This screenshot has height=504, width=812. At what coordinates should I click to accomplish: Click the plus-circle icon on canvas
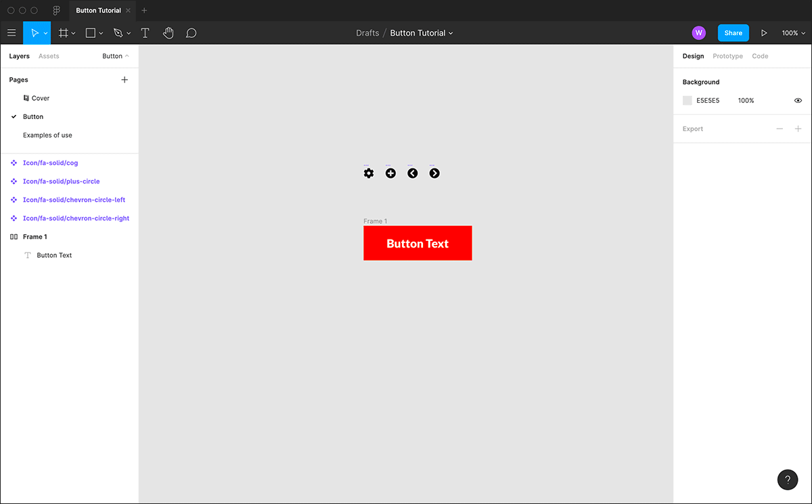coord(390,173)
